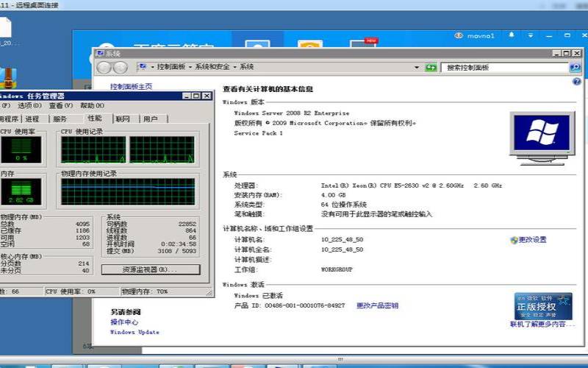Viewport: 588px width, 368px height.
Task: Select the 用户 tab in Task Manager
Action: (151, 118)
